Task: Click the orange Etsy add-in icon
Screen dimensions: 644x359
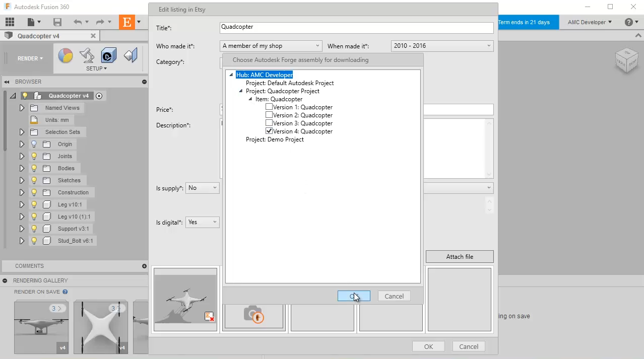Action: (x=127, y=22)
